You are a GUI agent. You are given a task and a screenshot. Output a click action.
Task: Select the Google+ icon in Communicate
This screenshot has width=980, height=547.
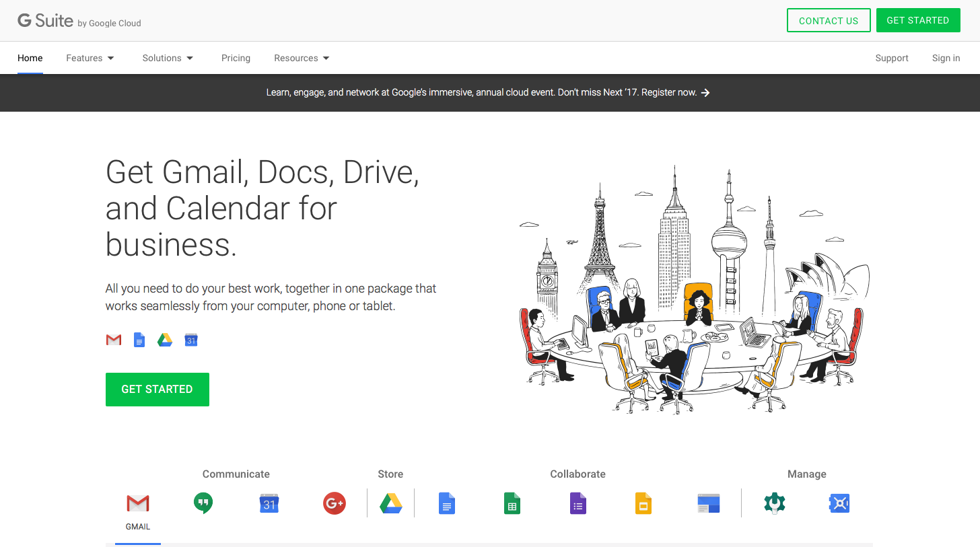click(x=335, y=503)
